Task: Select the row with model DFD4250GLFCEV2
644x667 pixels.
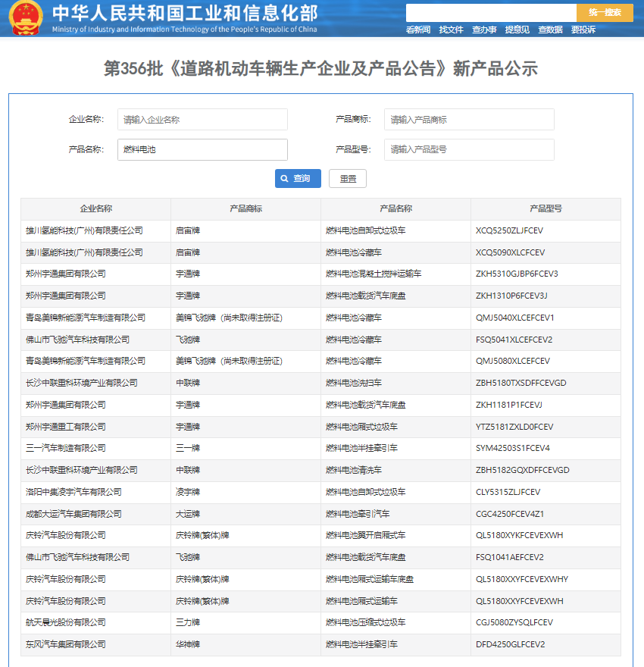Action: (320, 644)
